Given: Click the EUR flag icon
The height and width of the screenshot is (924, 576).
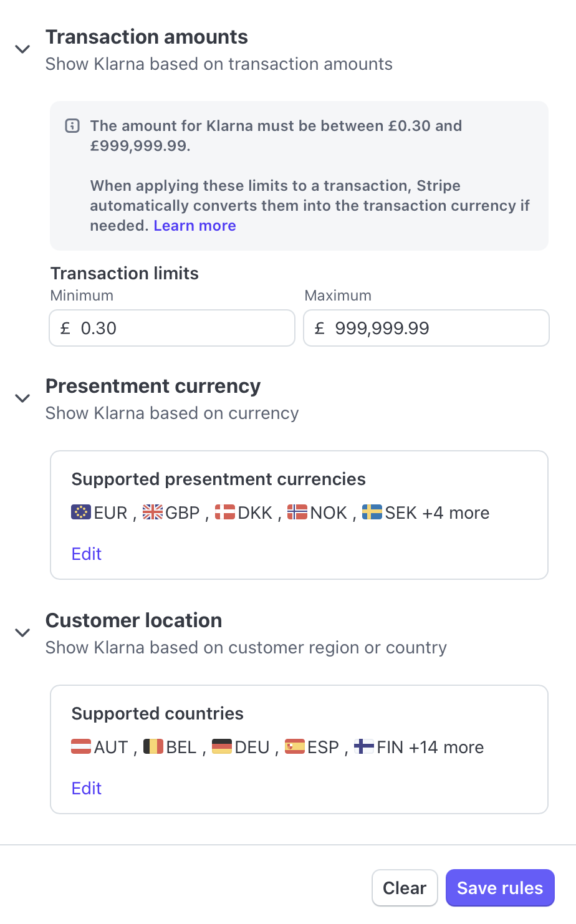Looking at the screenshot, I should [x=81, y=513].
